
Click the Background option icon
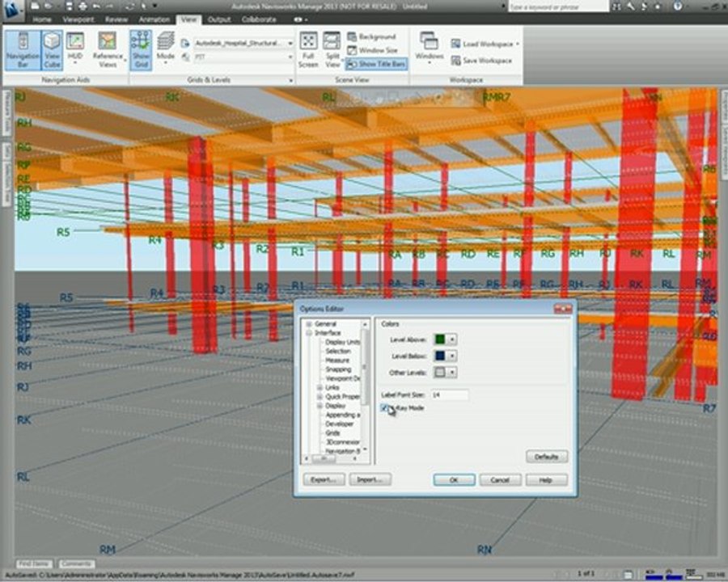352,36
